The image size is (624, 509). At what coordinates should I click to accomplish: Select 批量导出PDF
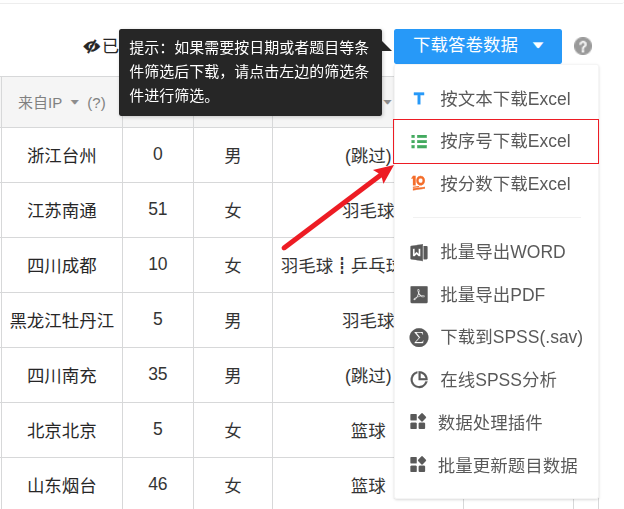pyautogui.click(x=496, y=295)
